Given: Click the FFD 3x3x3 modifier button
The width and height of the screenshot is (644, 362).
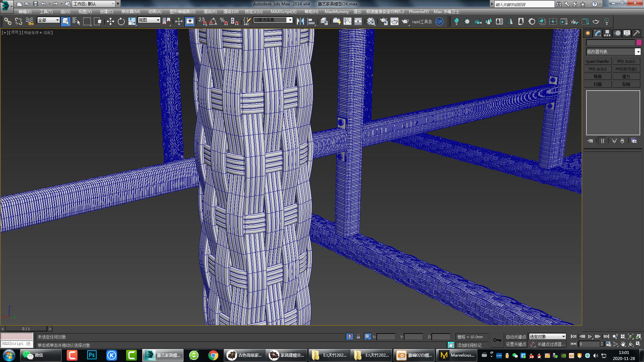Looking at the screenshot, I should [x=597, y=69].
